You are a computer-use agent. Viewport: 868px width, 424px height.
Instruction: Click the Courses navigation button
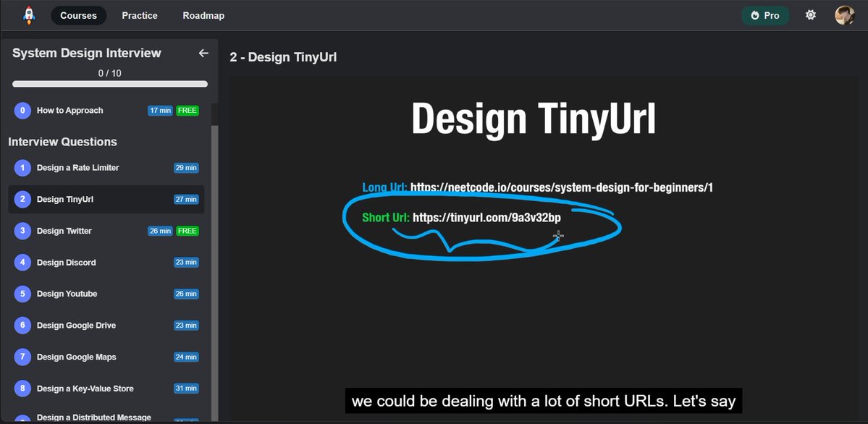click(78, 14)
